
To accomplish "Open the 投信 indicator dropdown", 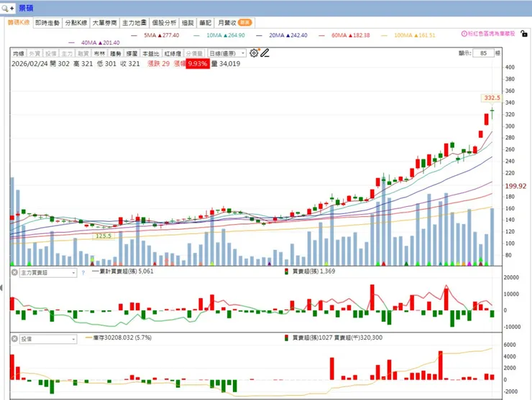I will (48, 339).
